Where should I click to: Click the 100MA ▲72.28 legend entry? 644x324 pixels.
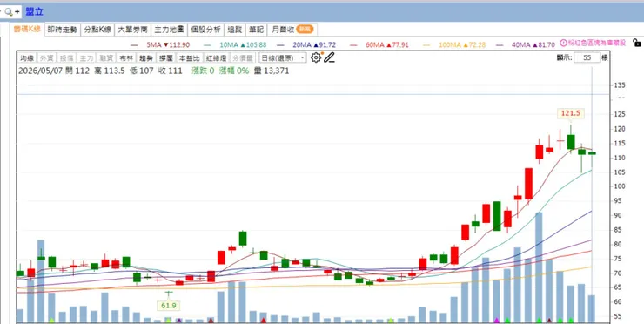click(454, 44)
